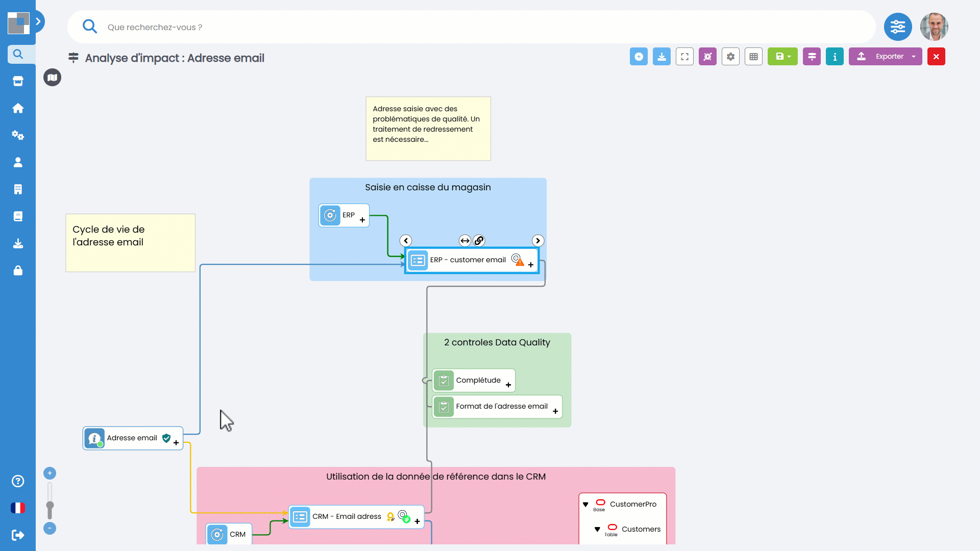Open the Exporter dropdown menu
The image size is (980, 551).
click(x=885, y=57)
